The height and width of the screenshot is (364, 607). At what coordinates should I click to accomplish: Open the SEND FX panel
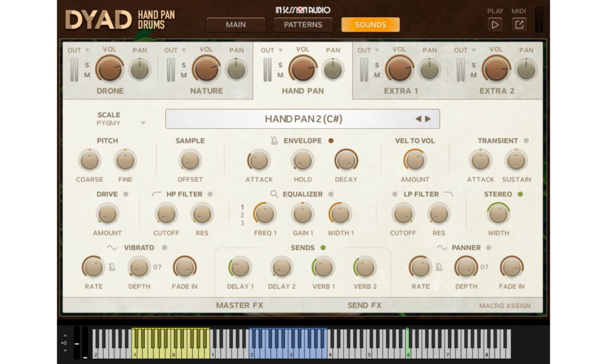(x=365, y=305)
